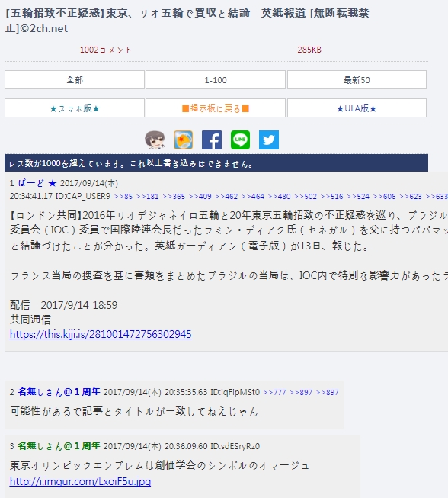Jump to reply anchor >>623
This screenshot has height=498, width=448.
(411, 196)
